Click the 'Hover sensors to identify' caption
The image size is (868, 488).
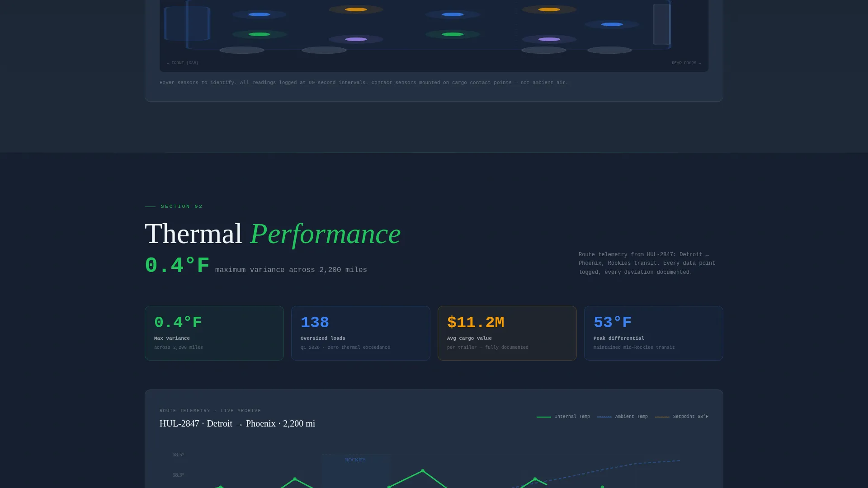click(x=364, y=83)
